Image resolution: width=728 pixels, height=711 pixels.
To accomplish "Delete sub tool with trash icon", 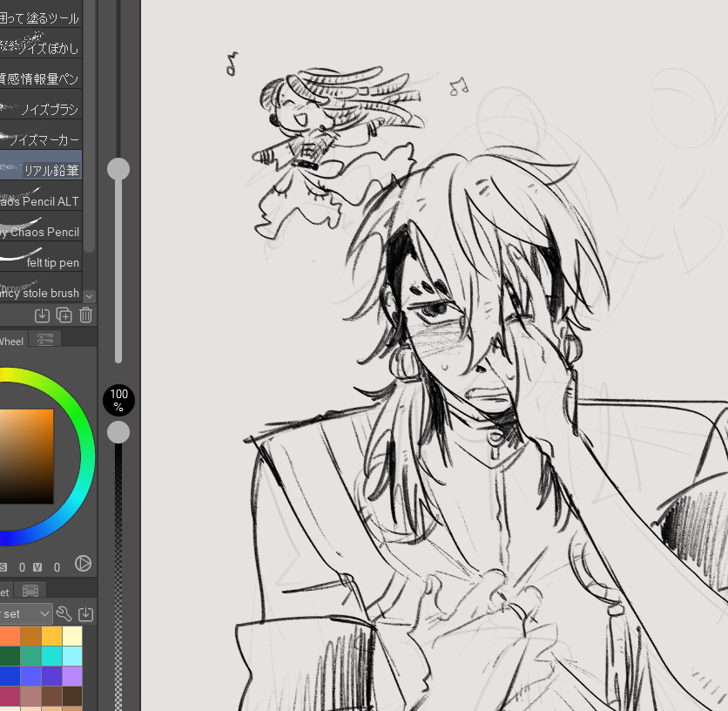I will point(85,315).
